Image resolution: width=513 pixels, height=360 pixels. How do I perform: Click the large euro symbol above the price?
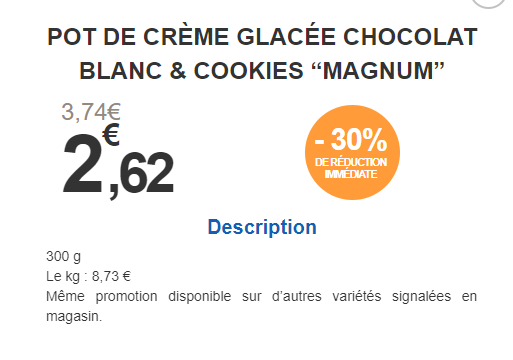pos(111,134)
